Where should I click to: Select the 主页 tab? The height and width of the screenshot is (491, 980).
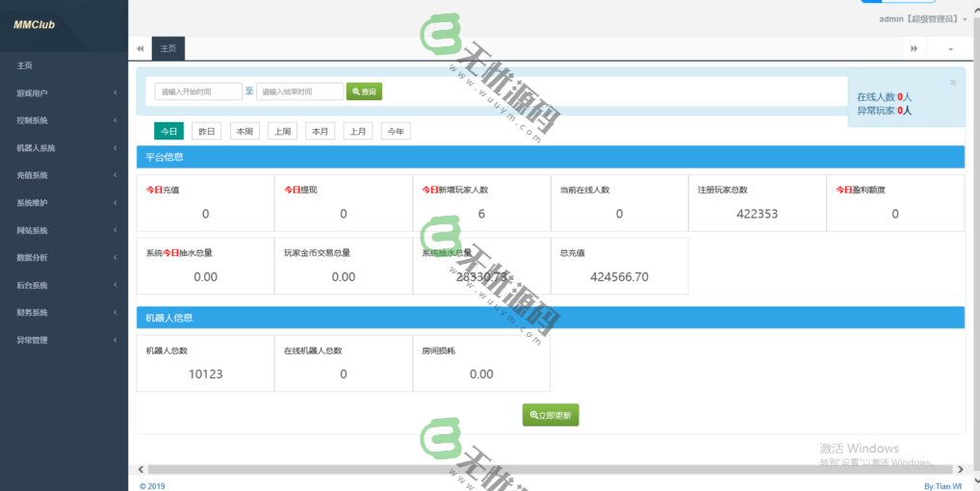tap(168, 49)
